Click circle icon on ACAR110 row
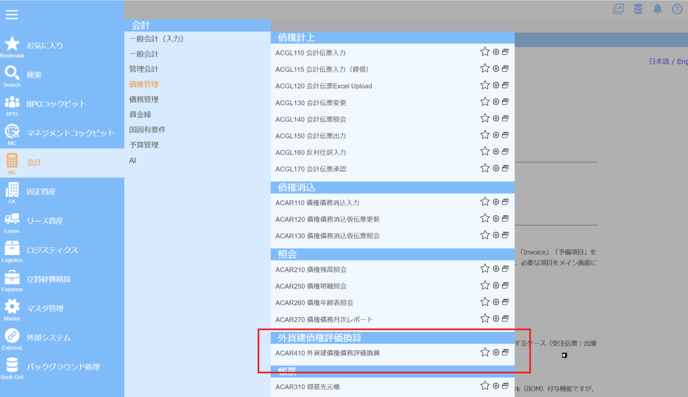This screenshot has width=688, height=397. tap(496, 202)
